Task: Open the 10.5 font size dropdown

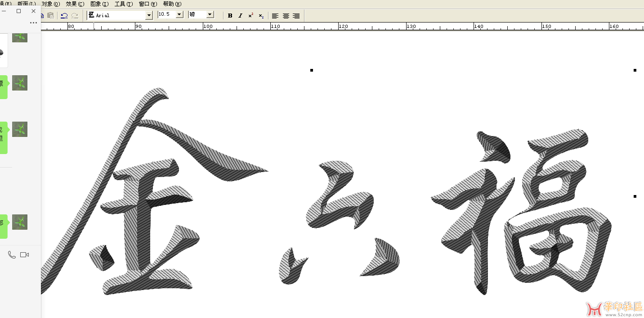Action: pos(179,14)
